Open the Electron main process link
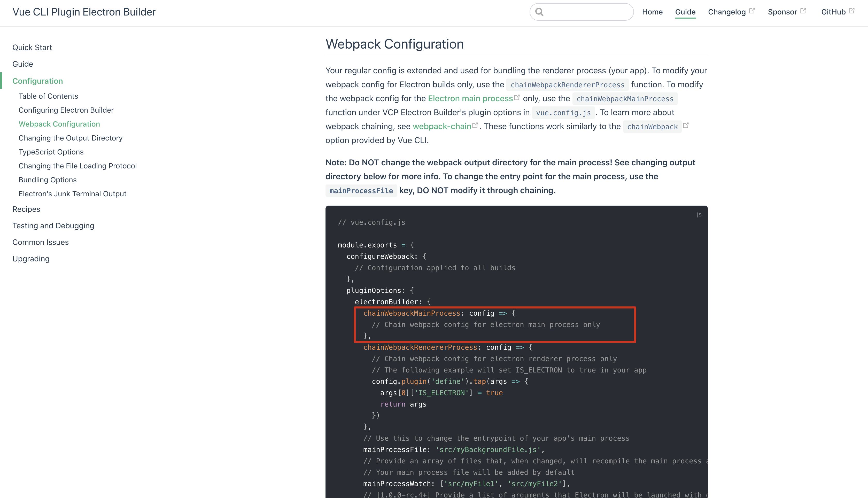This screenshot has width=868, height=498. [470, 98]
